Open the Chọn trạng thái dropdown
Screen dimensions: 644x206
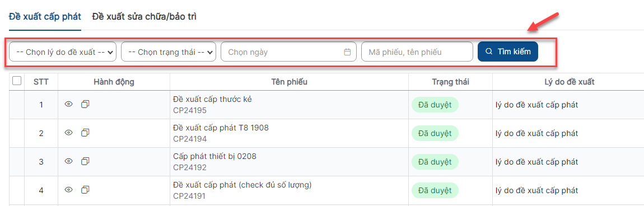tap(169, 52)
